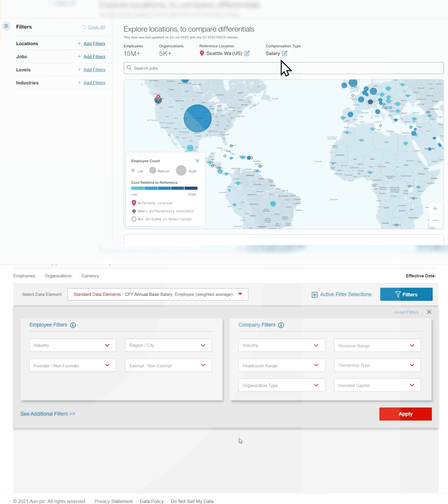Zoom out on the map
This screenshot has height=504, width=448.
435,220
